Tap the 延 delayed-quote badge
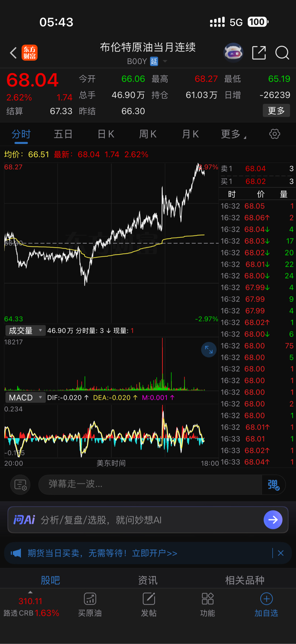296x644 pixels. (x=154, y=61)
